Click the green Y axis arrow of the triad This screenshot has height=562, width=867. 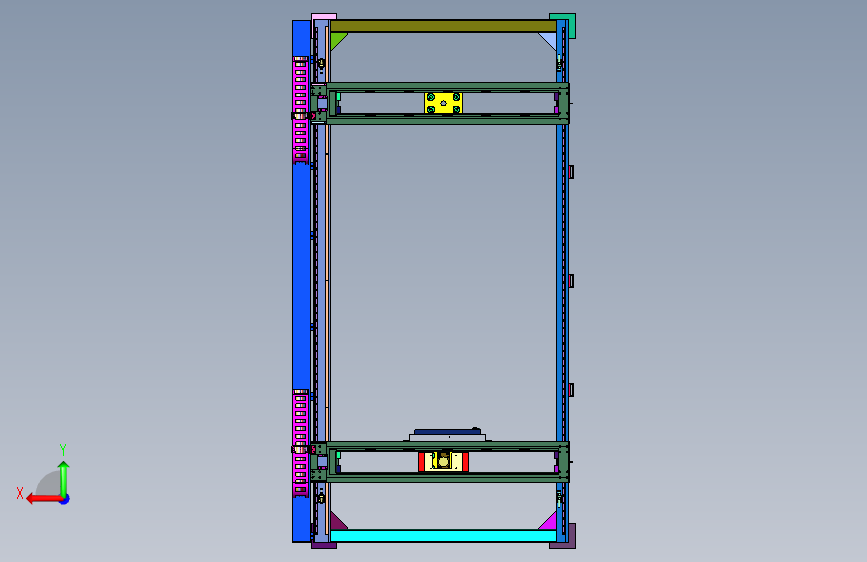click(64, 478)
